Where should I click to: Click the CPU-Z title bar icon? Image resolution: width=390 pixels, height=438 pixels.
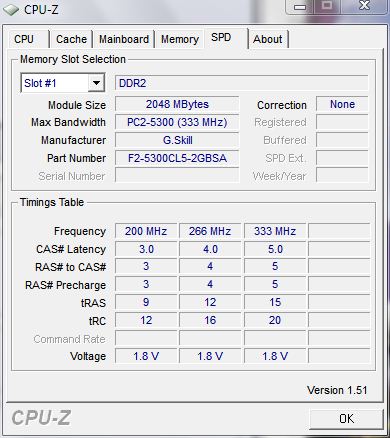coord(11,9)
